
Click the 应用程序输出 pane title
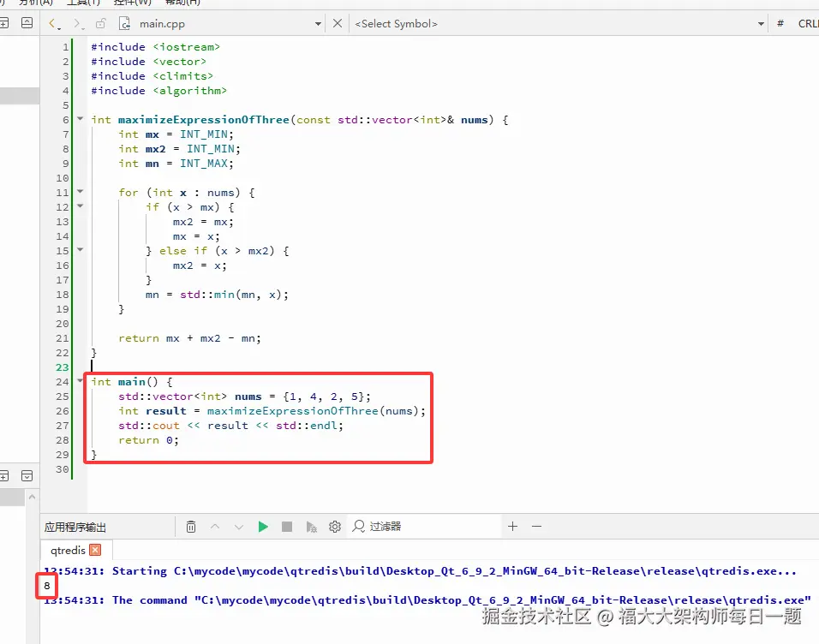pyautogui.click(x=75, y=527)
